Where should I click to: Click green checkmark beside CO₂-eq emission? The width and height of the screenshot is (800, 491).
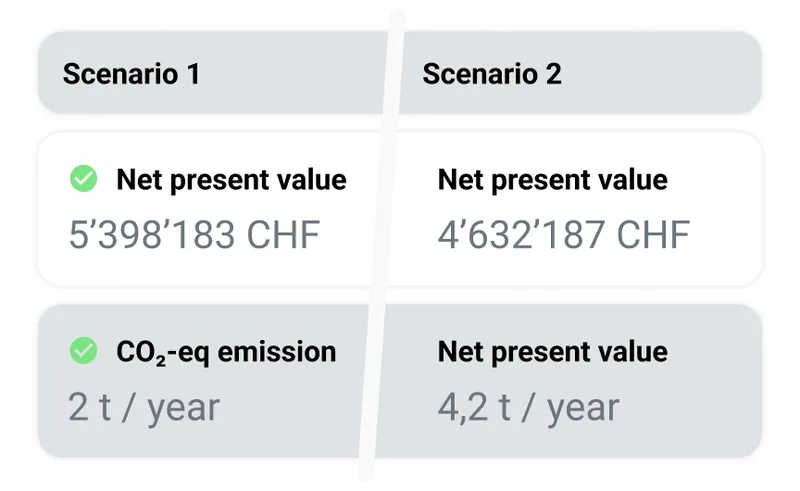click(x=84, y=351)
